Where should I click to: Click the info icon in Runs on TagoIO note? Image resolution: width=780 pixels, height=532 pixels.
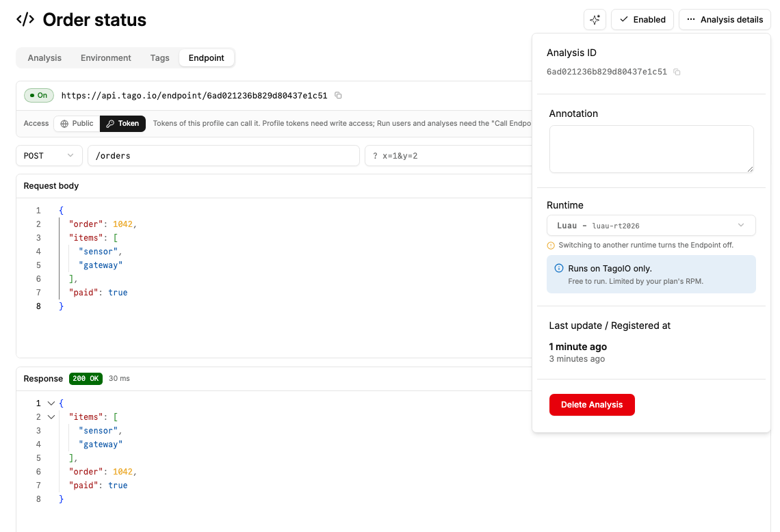tap(558, 268)
